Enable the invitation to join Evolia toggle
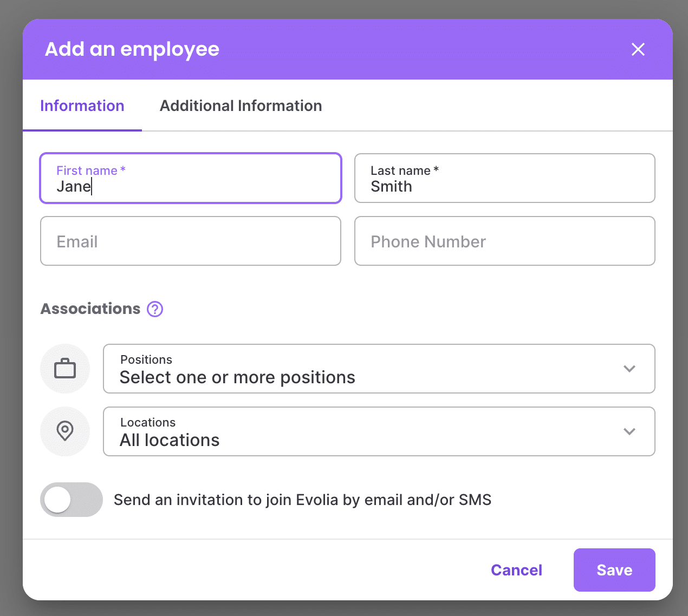 coord(71,500)
